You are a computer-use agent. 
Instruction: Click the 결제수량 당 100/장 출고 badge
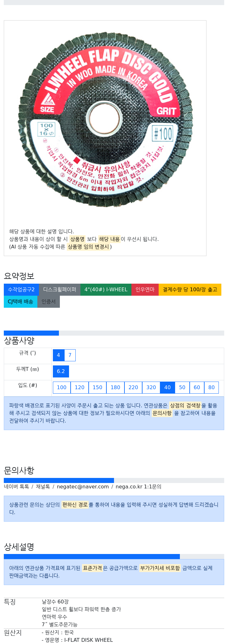click(x=190, y=290)
